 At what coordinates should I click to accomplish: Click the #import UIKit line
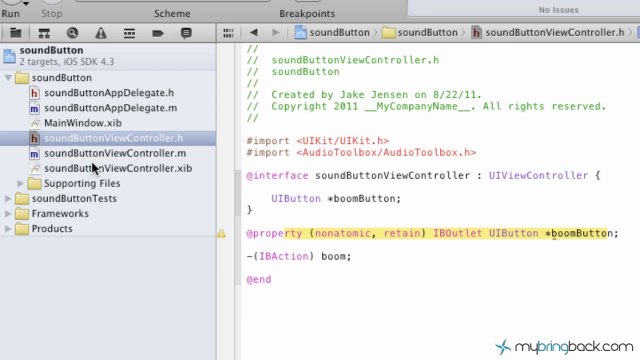(x=318, y=141)
